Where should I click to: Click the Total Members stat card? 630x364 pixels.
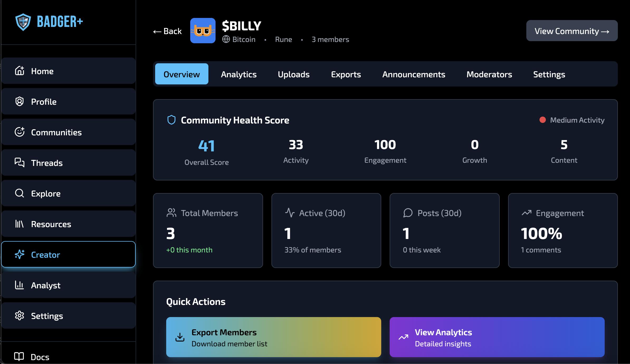208,231
